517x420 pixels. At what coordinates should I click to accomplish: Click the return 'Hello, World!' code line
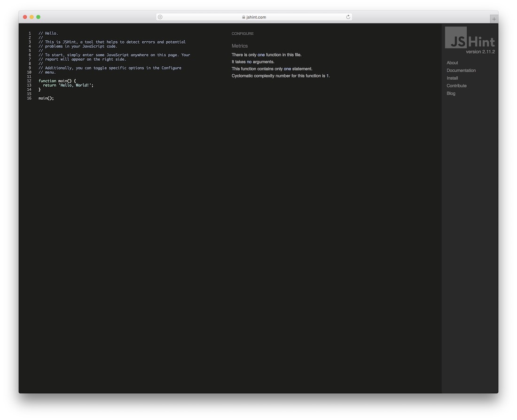tap(68, 85)
